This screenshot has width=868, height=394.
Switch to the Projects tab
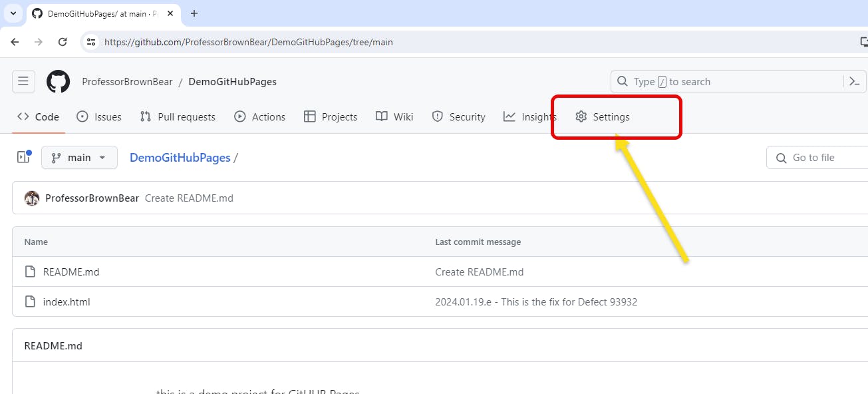pos(331,116)
